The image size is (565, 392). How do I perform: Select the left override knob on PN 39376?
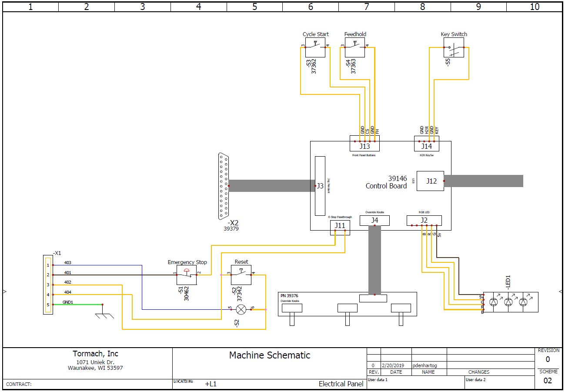(x=291, y=308)
